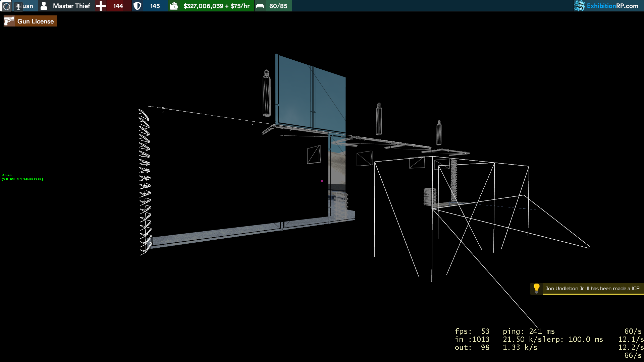Click the ping: 241 ms readout

click(x=529, y=331)
